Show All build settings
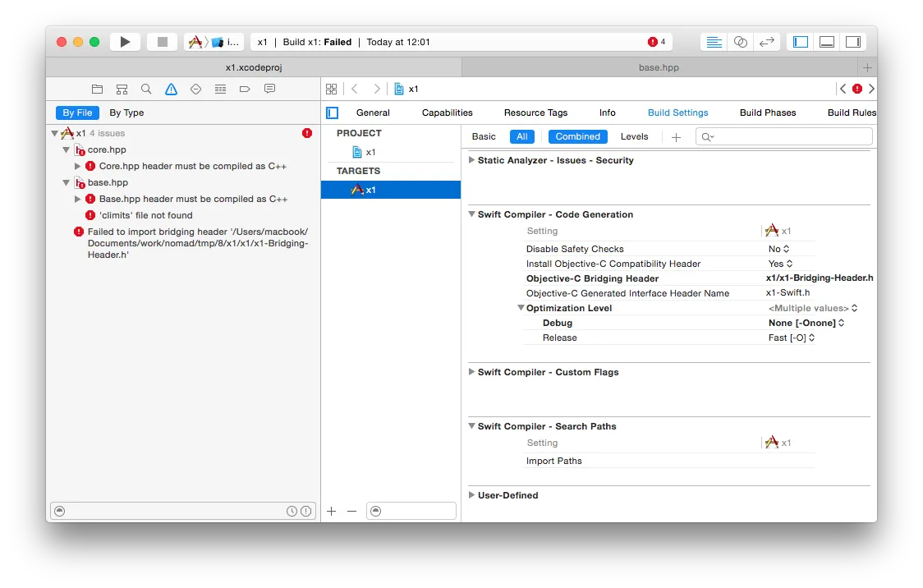Image resolution: width=923 pixels, height=588 pixels. click(x=522, y=136)
